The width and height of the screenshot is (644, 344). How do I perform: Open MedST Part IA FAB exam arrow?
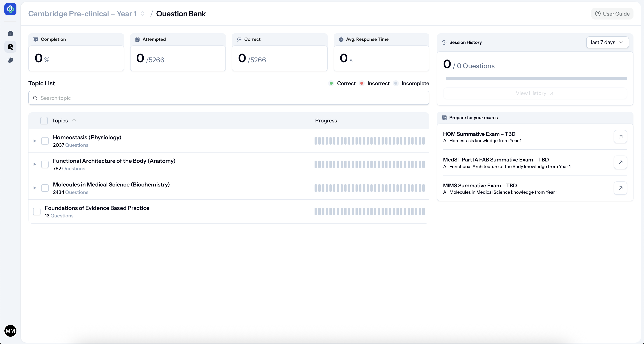(x=620, y=162)
